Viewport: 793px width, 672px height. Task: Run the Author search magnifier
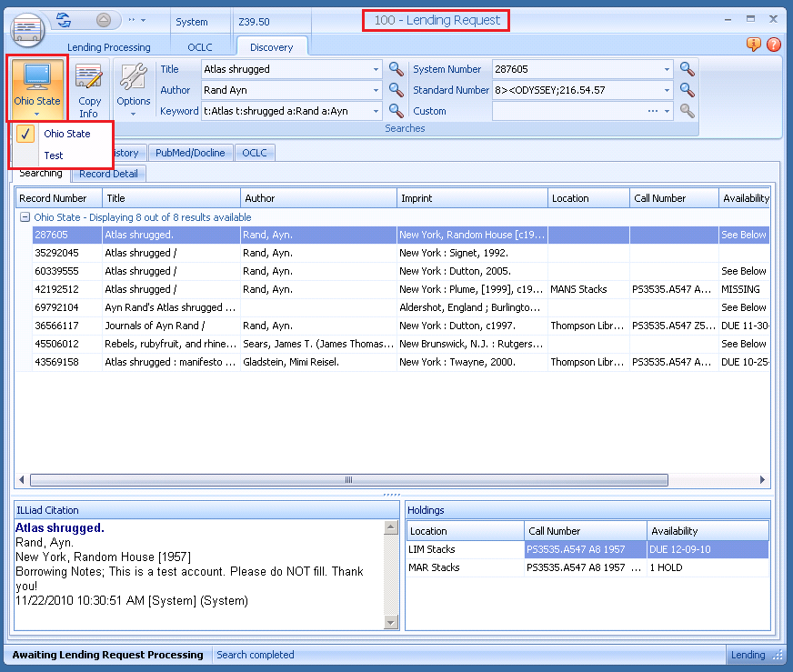(x=396, y=90)
